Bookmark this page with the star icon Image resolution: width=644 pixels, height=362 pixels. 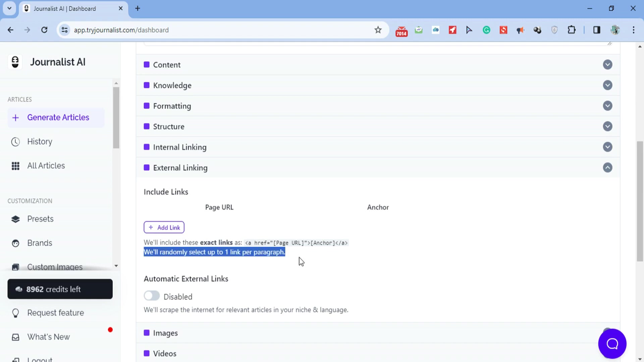pyautogui.click(x=378, y=30)
